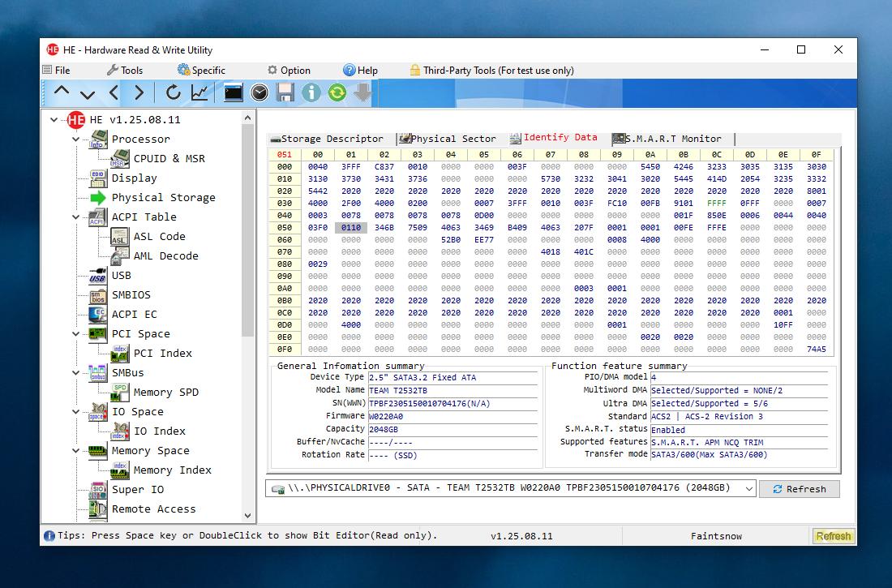Viewport: 892px width, 588px height.
Task: Save data with the floppy disk icon
Action: [285, 92]
